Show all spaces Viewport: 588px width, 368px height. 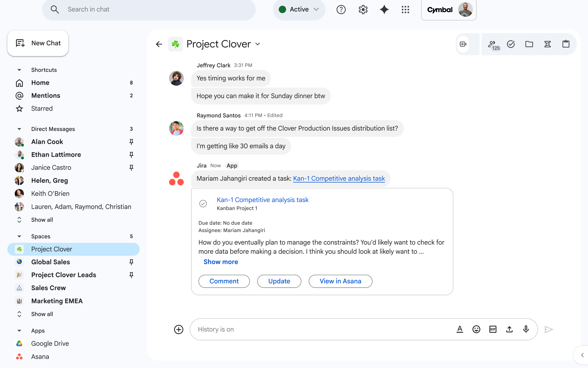(x=42, y=314)
